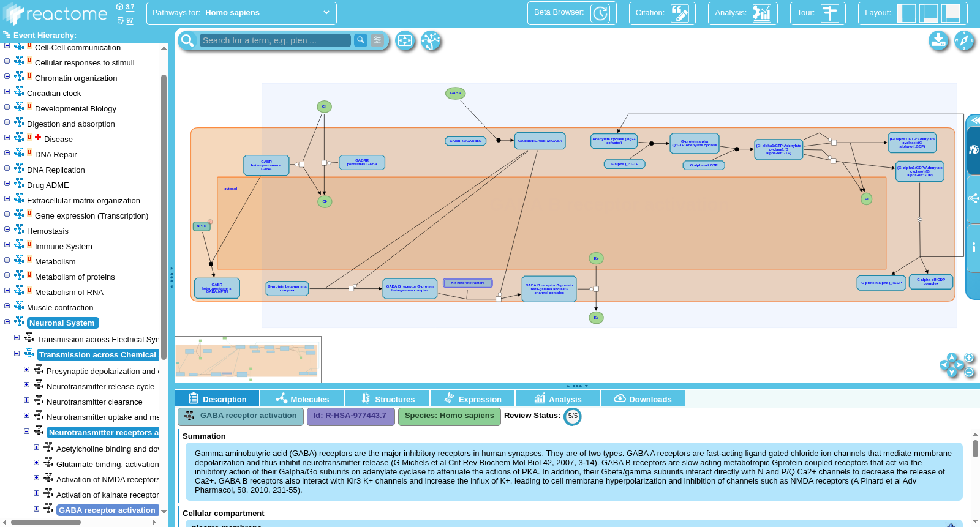The width and height of the screenshot is (980, 527).
Task: Select the Kir heterotetramers node
Action: pos(468,283)
